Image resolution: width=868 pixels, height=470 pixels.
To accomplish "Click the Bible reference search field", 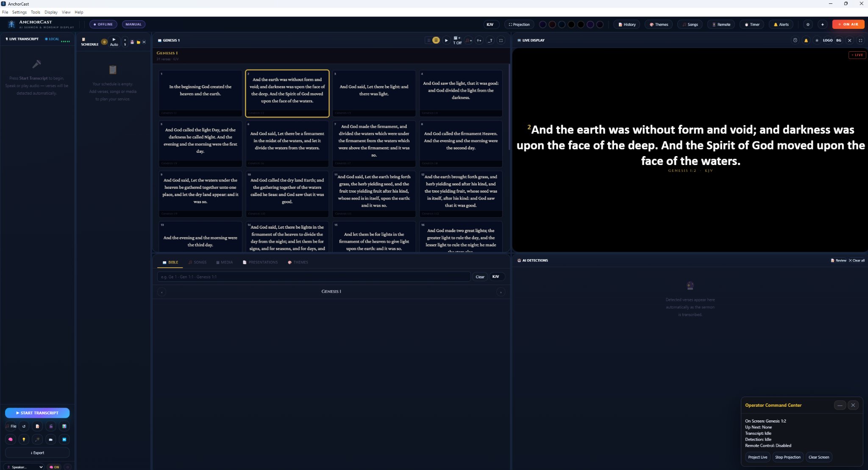I will coord(314,277).
